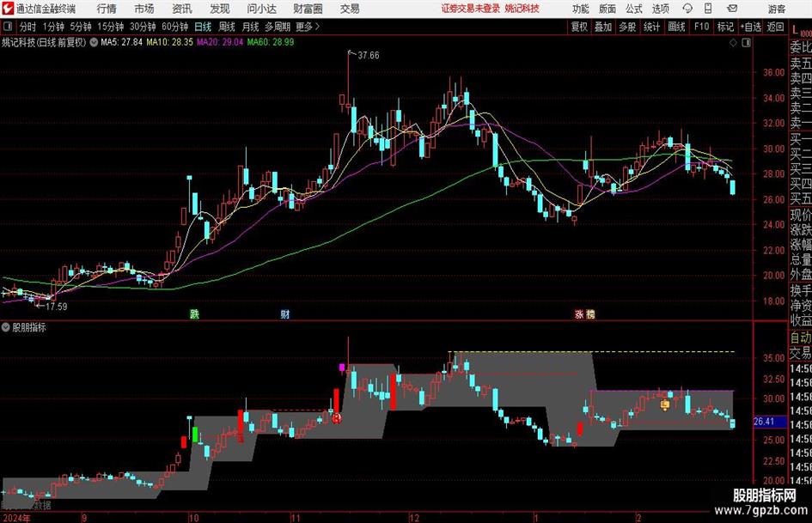
Task: Click the yellow note marker in indicator
Action: 665,405
